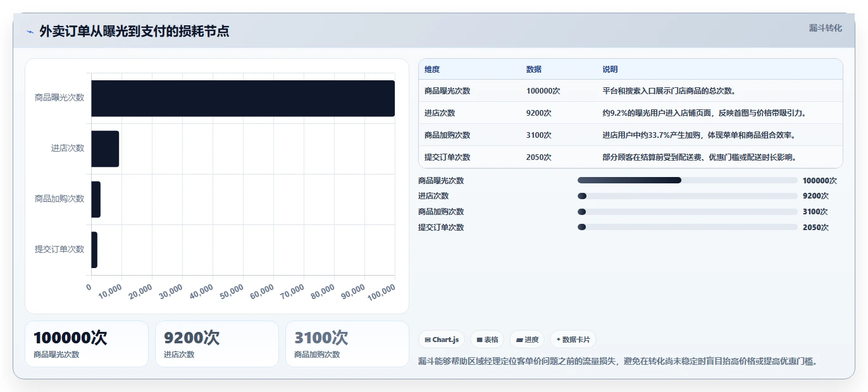Viewport: 868px width, 392px height.
Task: Click the 商品加购次数 label beside its progress bar
Action: [x=441, y=212]
